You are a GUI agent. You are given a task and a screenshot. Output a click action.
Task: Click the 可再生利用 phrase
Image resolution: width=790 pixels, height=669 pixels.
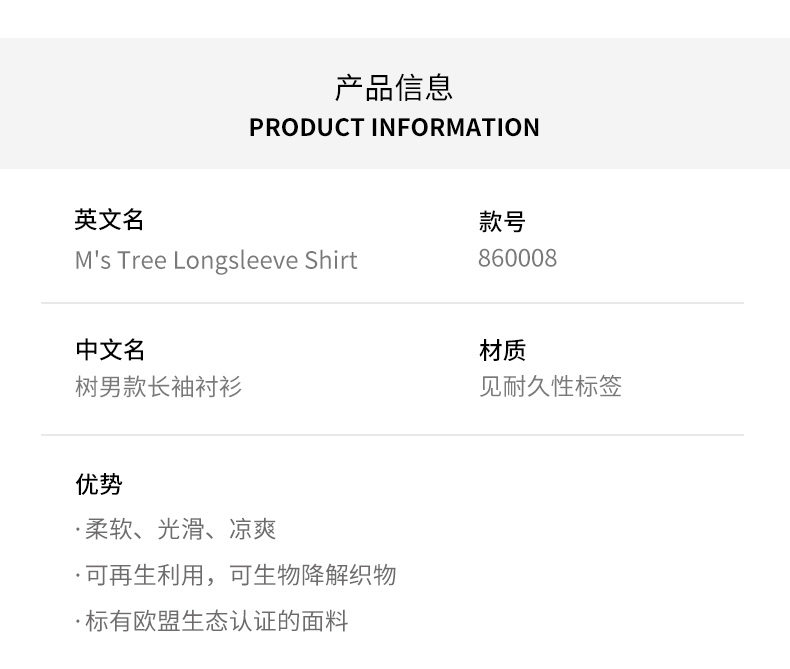(x=145, y=576)
